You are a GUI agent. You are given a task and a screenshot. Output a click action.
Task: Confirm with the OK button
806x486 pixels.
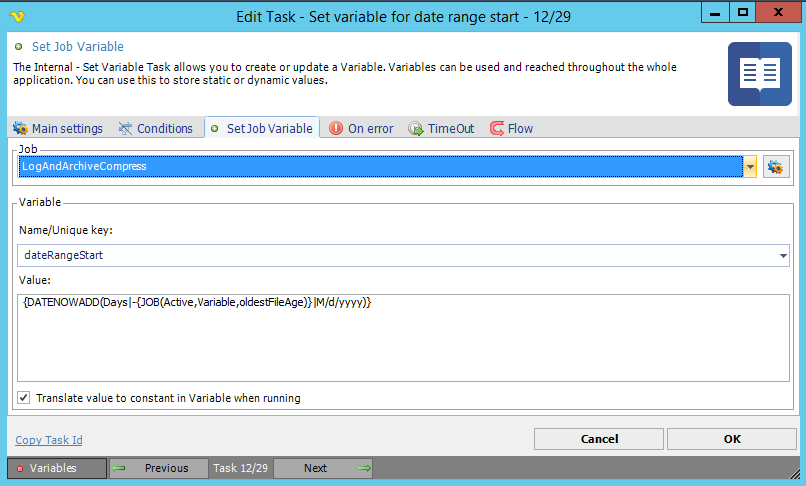[x=732, y=439]
